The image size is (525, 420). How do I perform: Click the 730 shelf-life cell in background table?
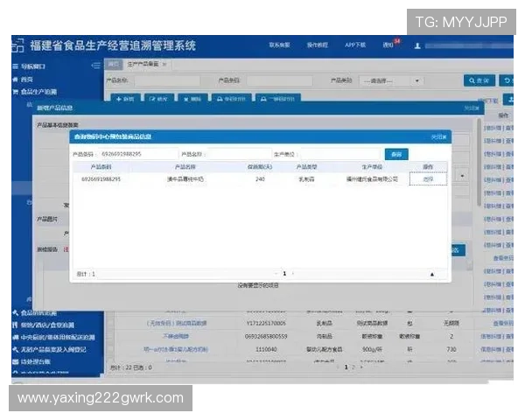451,349
